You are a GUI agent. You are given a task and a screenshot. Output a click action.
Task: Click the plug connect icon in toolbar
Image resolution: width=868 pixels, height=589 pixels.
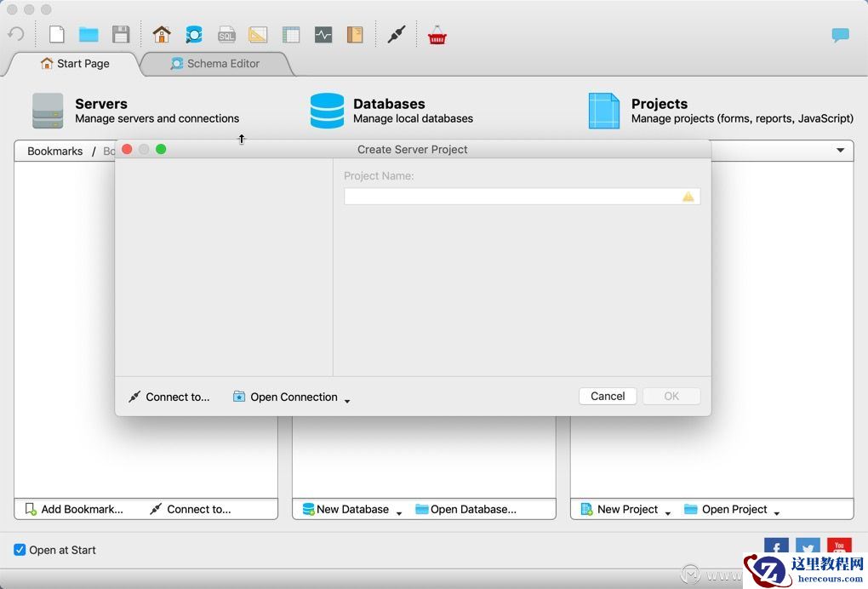[x=397, y=34]
